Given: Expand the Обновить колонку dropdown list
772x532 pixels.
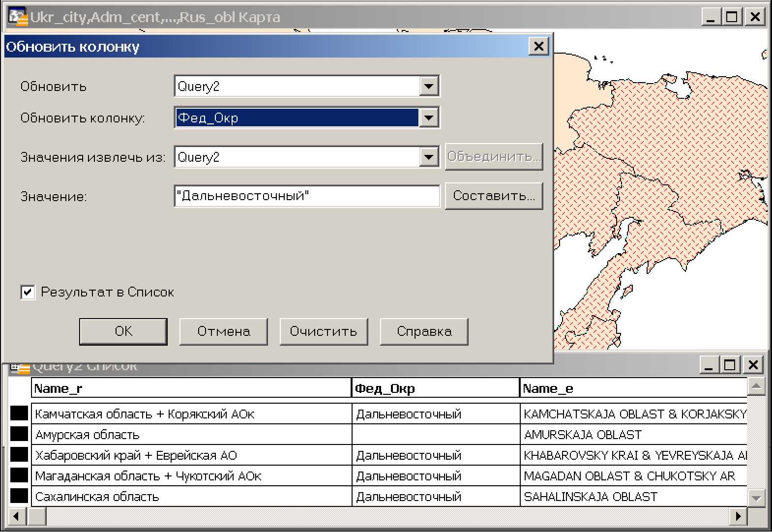Looking at the screenshot, I should 429,118.
